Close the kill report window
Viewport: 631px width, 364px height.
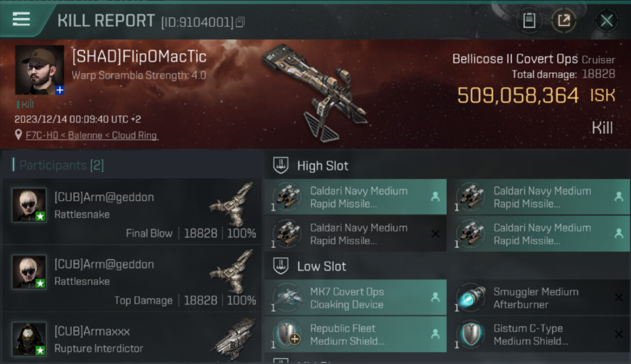tap(606, 20)
